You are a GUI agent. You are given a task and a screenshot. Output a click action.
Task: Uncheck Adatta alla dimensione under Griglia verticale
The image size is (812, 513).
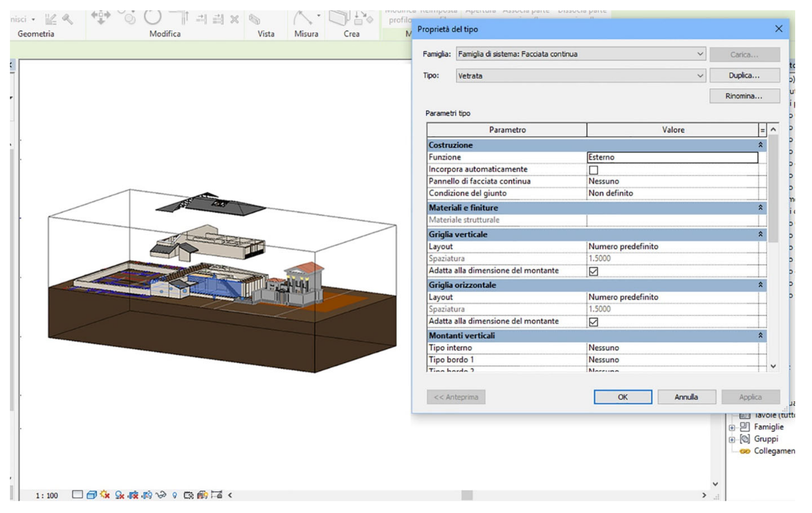point(593,271)
